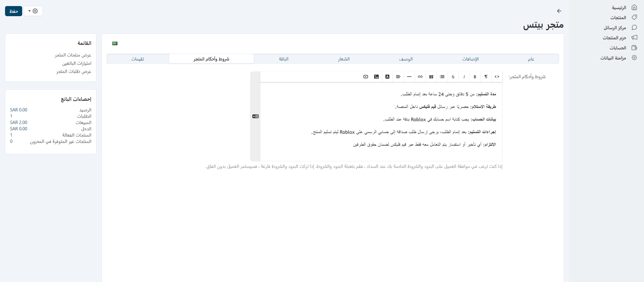Open عرض منتجات المتجر link
The height and width of the screenshot is (282, 644).
tap(73, 55)
